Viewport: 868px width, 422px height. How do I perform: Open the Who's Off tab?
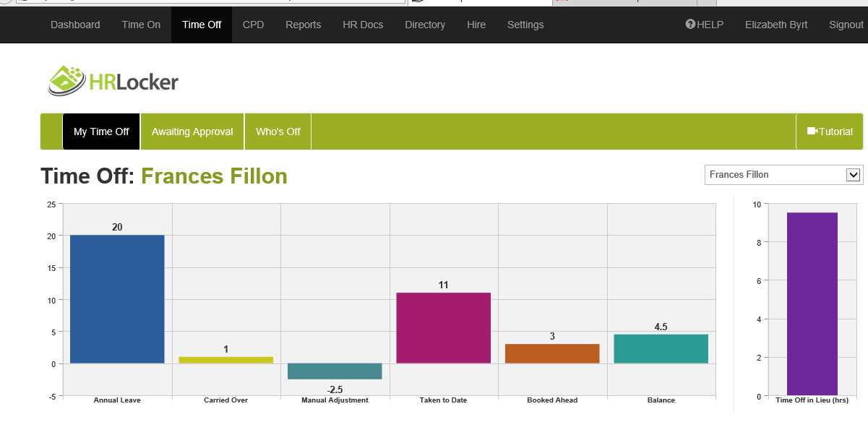(278, 132)
